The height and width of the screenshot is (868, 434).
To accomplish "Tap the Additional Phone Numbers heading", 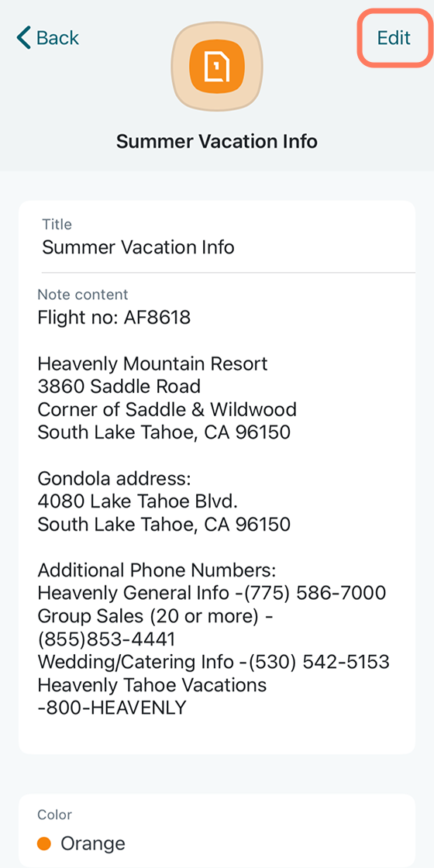I will (x=157, y=570).
